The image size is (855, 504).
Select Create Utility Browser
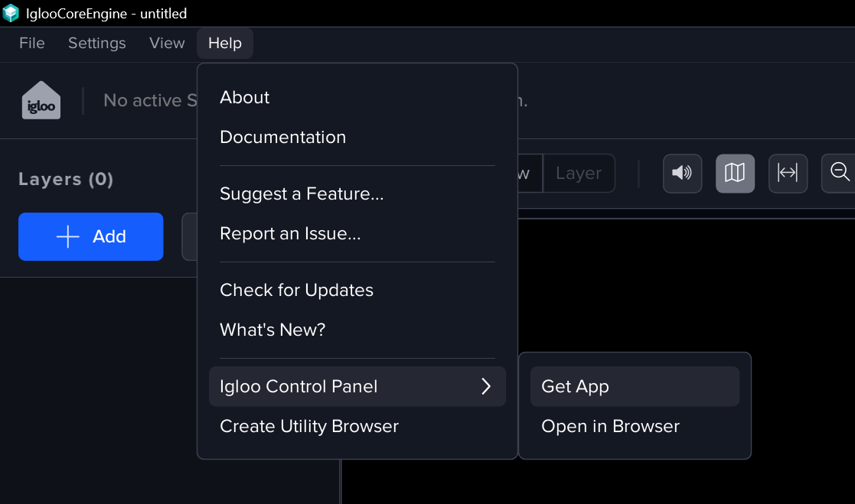point(309,426)
